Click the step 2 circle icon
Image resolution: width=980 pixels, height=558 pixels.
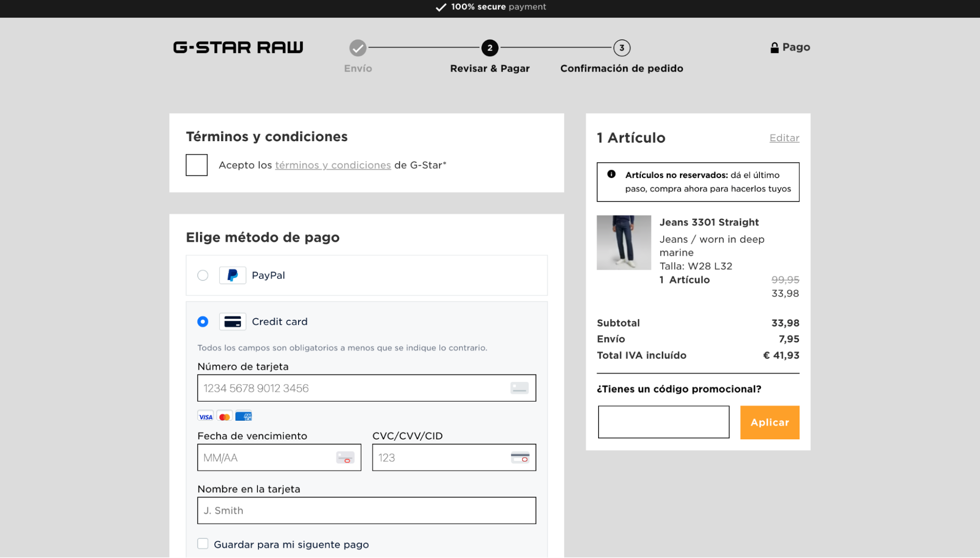click(490, 48)
